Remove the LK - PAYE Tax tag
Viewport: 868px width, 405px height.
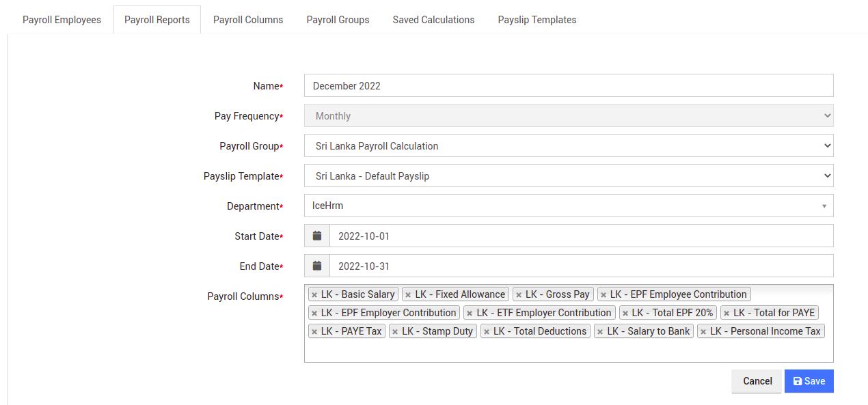tap(314, 332)
